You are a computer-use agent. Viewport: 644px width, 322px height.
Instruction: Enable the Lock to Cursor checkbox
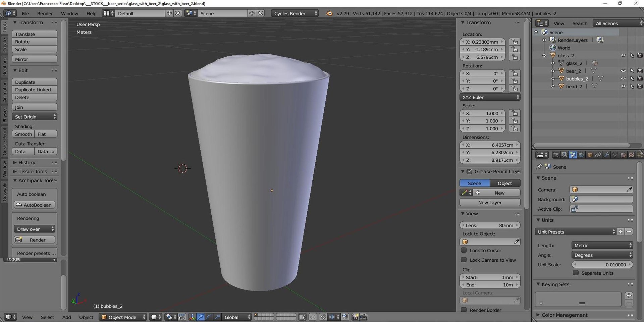[464, 250]
